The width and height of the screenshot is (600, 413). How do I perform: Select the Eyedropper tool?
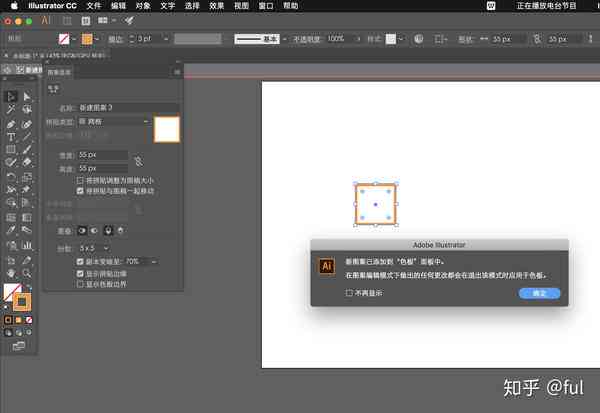(11, 230)
